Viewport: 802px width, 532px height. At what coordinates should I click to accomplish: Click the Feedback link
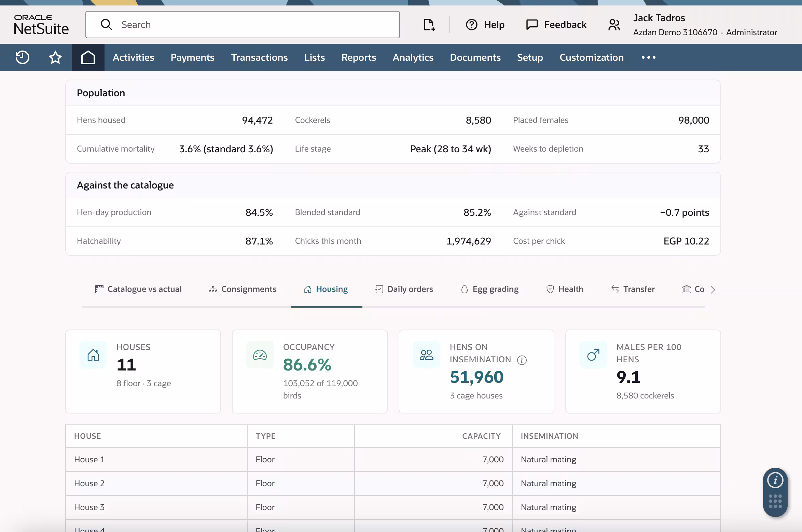[565, 25]
